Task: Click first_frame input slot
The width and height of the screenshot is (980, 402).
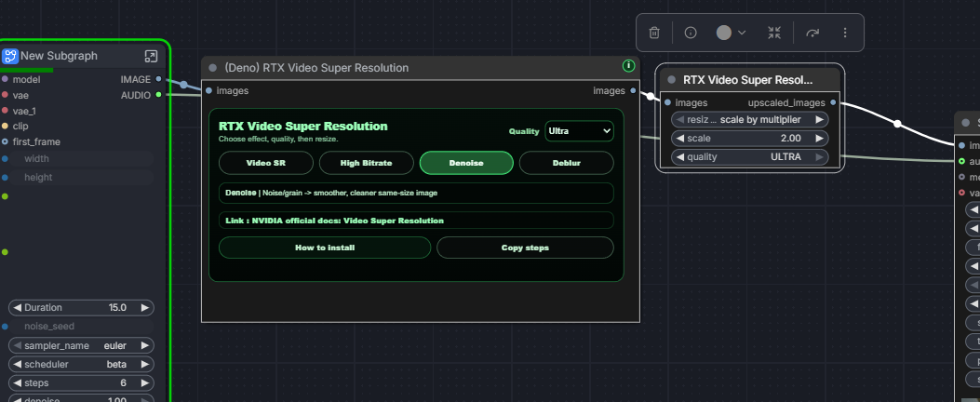Action: tap(5, 142)
